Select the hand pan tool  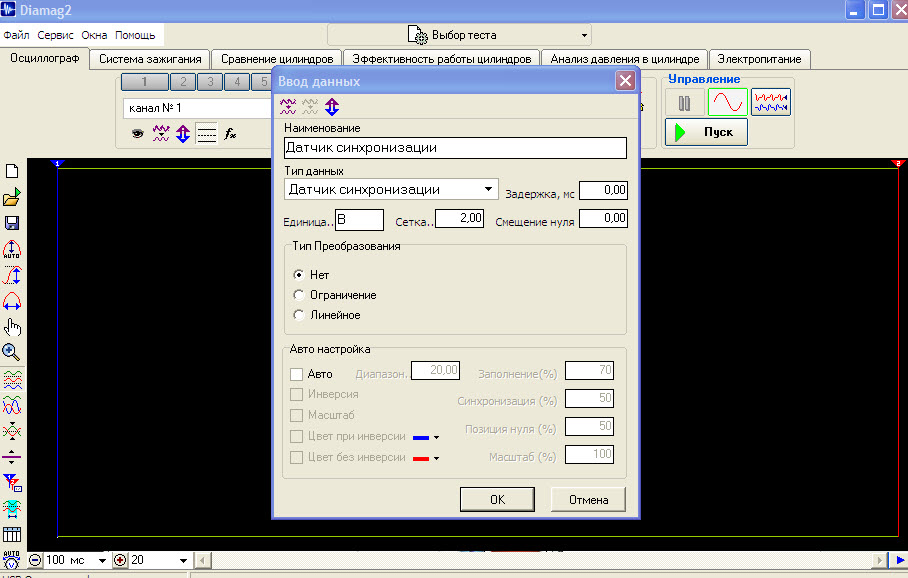(12, 327)
